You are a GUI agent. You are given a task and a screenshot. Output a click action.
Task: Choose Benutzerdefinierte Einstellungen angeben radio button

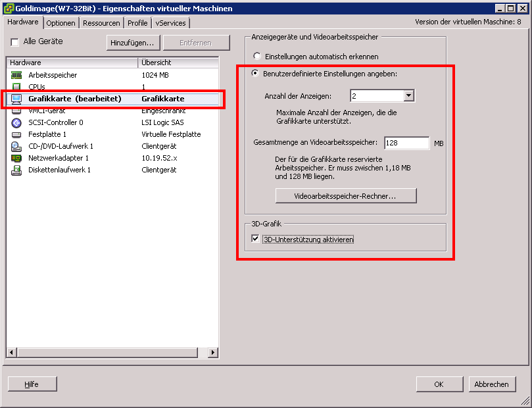257,74
